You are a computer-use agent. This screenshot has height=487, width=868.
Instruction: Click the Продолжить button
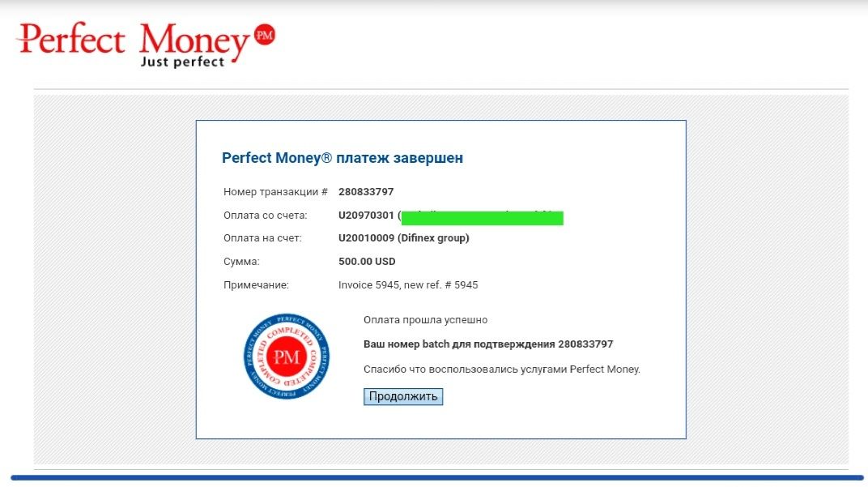point(403,397)
